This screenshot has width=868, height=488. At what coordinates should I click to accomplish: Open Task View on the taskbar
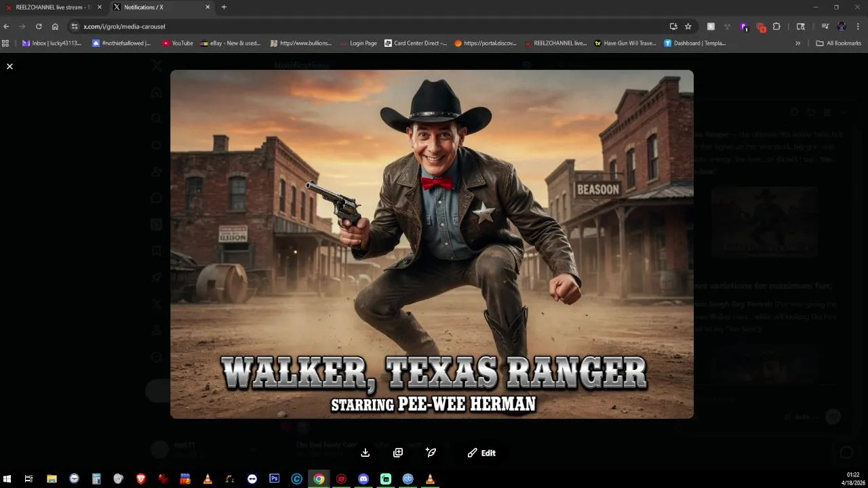click(28, 479)
